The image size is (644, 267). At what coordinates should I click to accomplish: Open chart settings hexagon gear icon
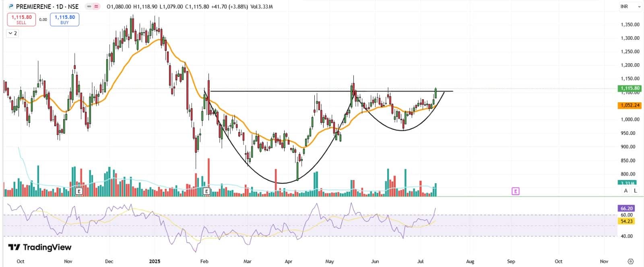click(631, 261)
